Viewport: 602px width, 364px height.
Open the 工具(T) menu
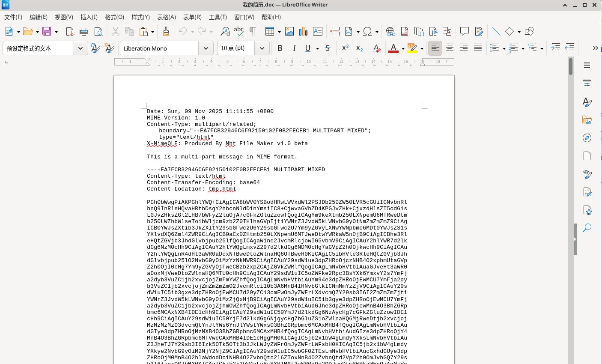(218, 17)
